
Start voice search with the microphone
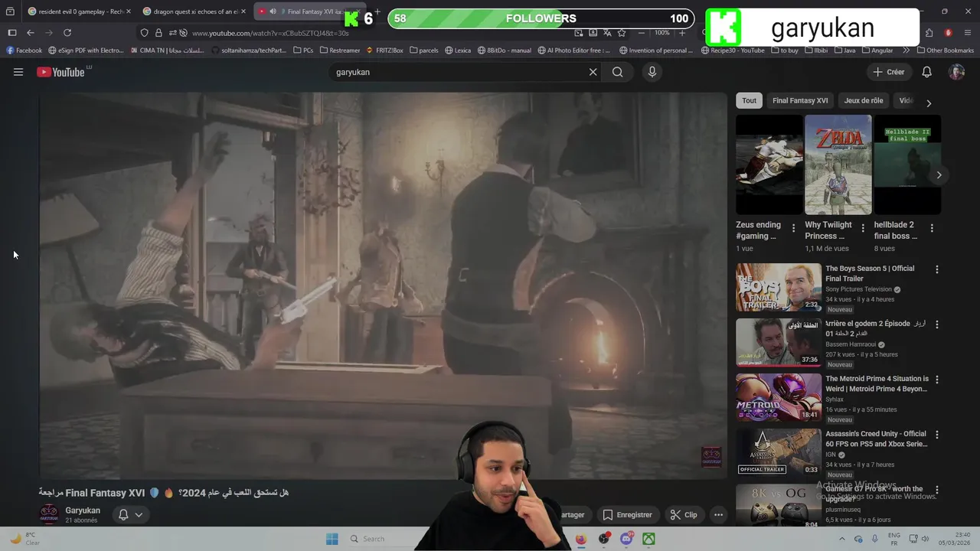coord(652,72)
